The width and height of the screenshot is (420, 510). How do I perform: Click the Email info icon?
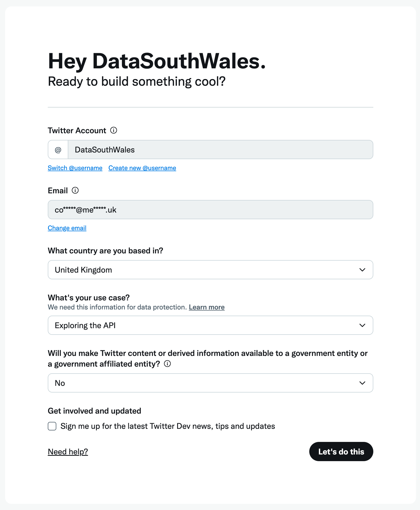click(75, 190)
